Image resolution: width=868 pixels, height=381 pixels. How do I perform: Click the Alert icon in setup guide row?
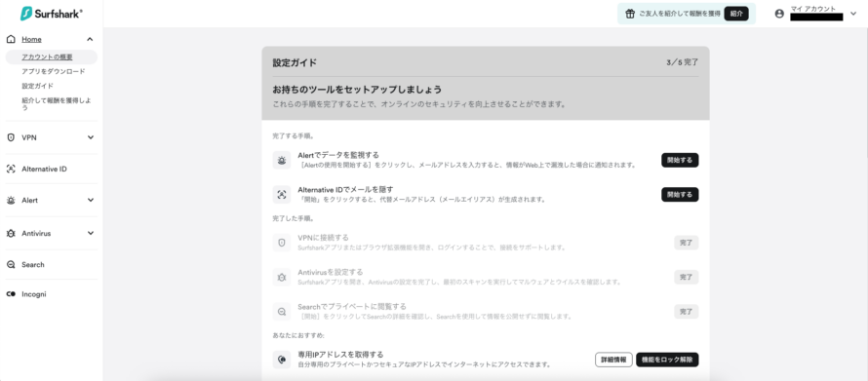pyautogui.click(x=282, y=161)
